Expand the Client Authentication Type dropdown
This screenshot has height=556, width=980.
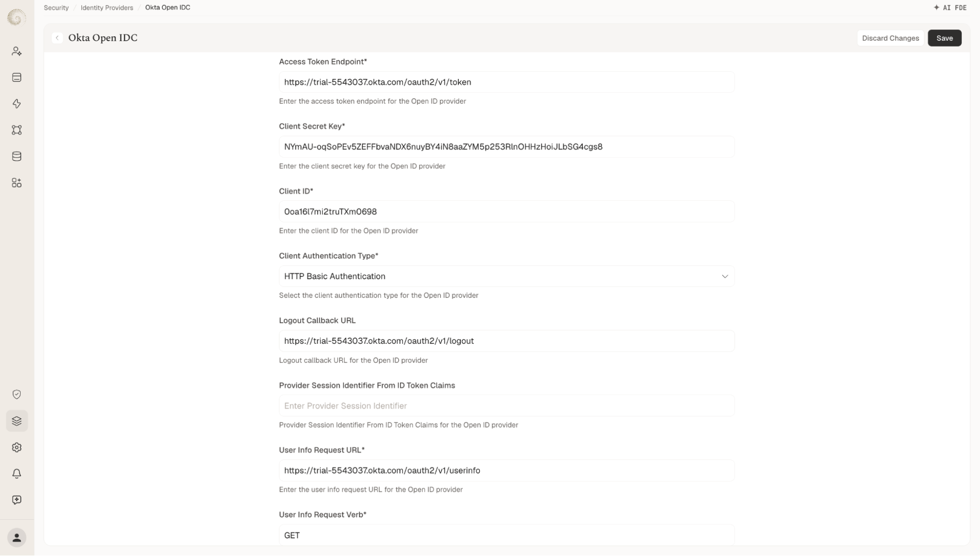point(506,276)
